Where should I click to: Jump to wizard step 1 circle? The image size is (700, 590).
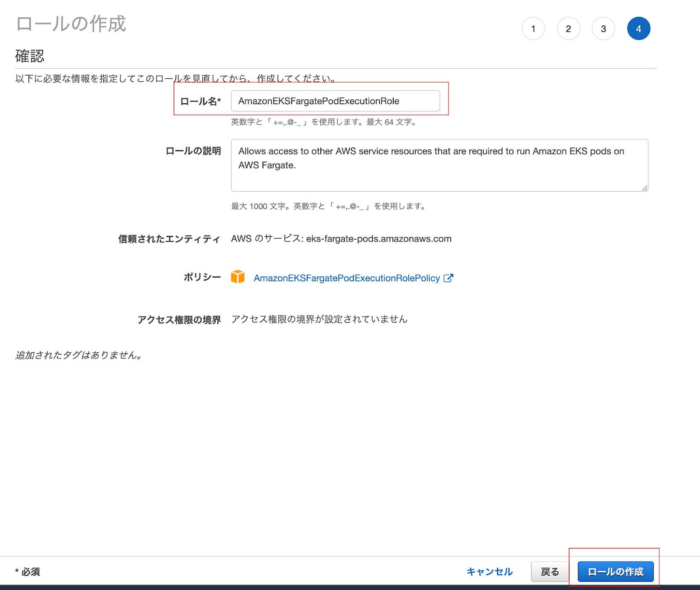coord(533,28)
